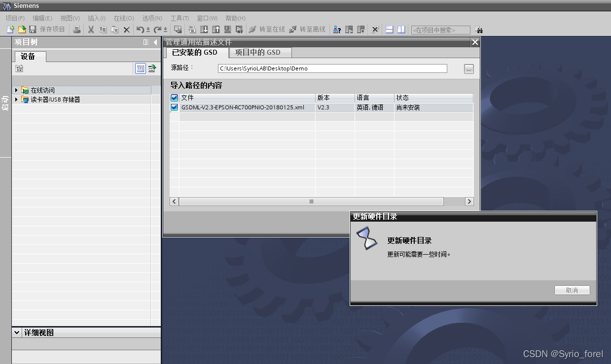Click the tree export-view icon with green arrow
Viewport: 611px width, 364px height.
pyautogui.click(x=152, y=68)
